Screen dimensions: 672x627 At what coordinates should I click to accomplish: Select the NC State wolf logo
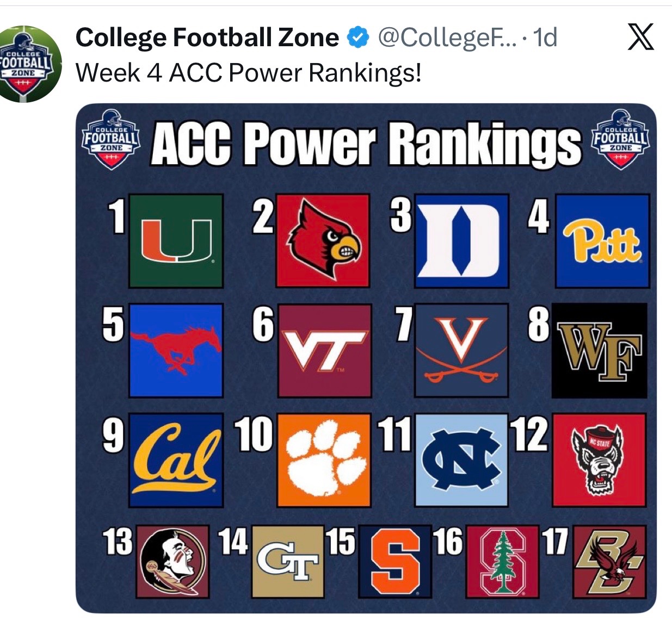(x=599, y=460)
